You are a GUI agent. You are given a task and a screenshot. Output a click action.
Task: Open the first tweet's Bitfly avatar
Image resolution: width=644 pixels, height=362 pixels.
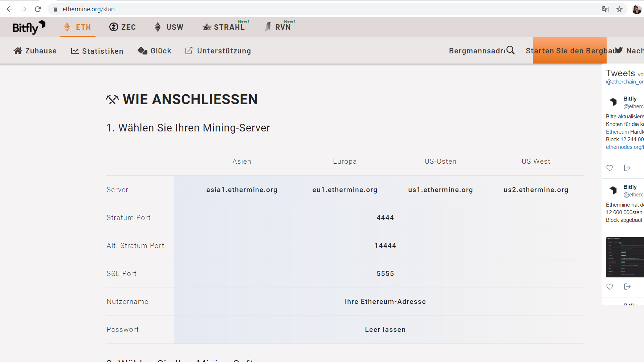(613, 102)
